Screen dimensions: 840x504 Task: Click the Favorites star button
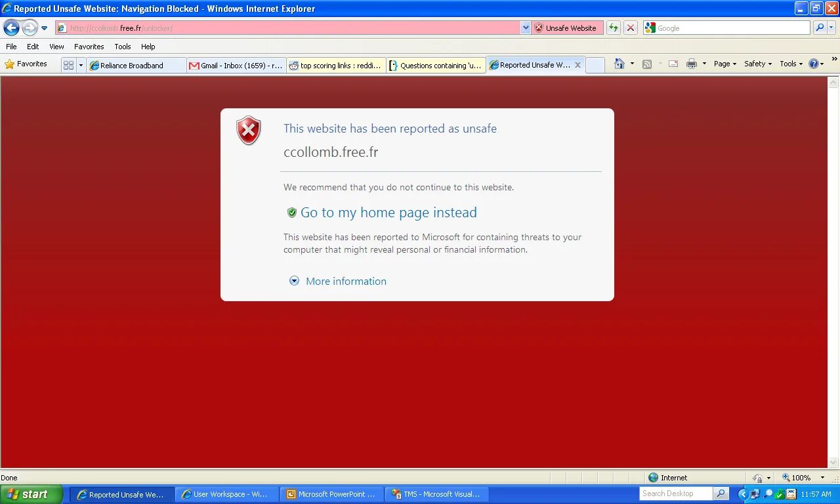[x=26, y=64]
